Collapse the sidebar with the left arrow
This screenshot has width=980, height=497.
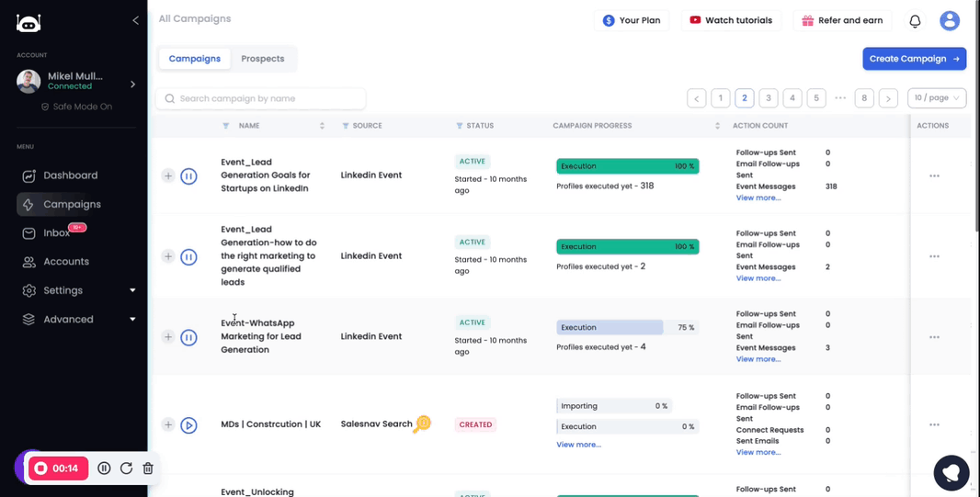(x=136, y=20)
